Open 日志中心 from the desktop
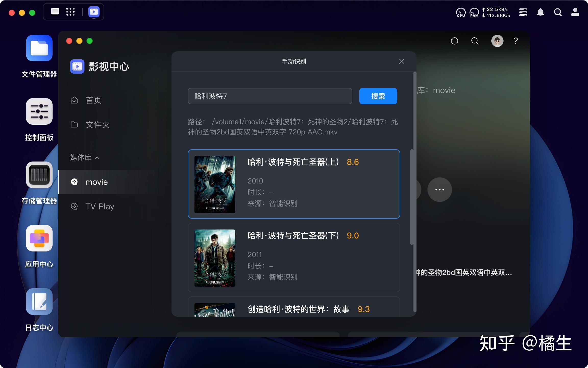The image size is (588, 368). (39, 302)
